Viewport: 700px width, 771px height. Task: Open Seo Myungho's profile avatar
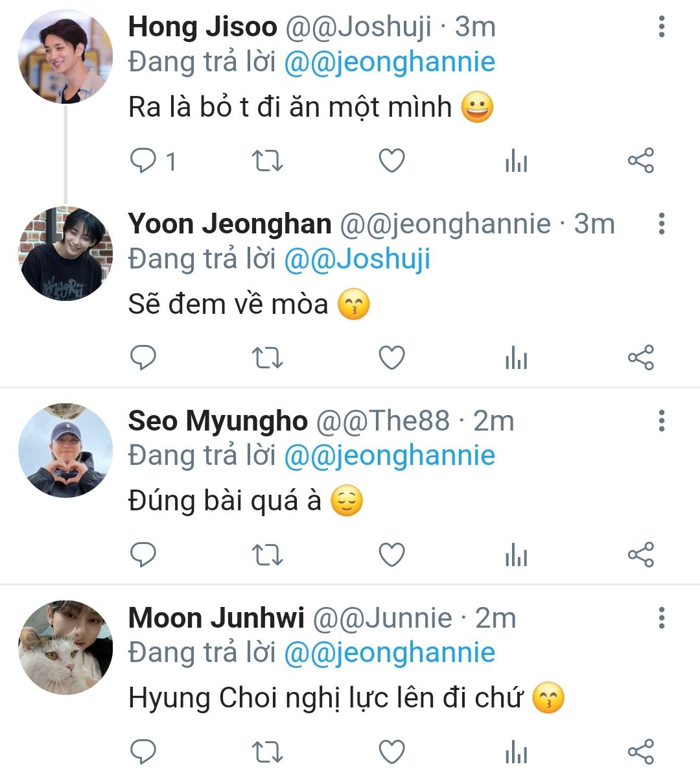click(x=65, y=450)
